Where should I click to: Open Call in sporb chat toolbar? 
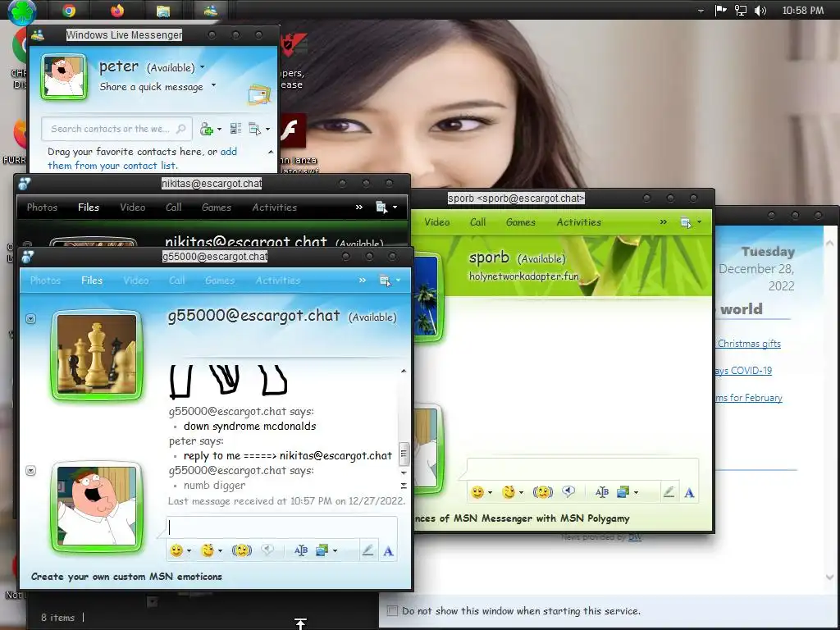point(478,221)
